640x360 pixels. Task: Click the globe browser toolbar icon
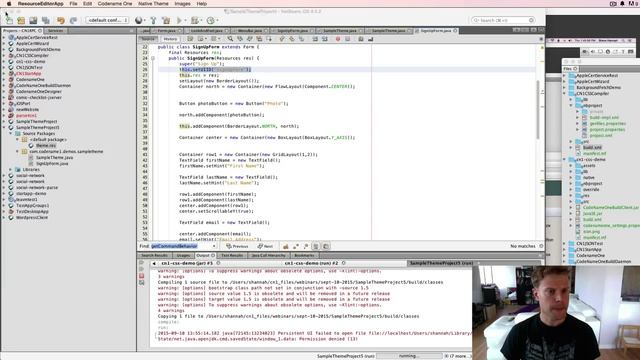click(139, 20)
